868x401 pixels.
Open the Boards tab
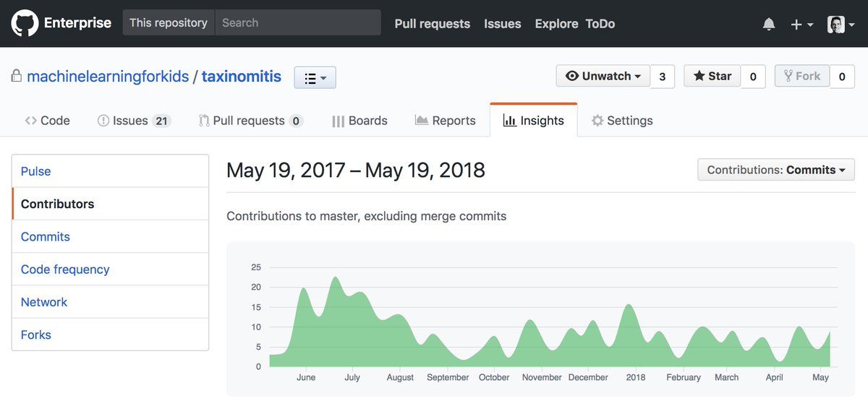tap(359, 121)
